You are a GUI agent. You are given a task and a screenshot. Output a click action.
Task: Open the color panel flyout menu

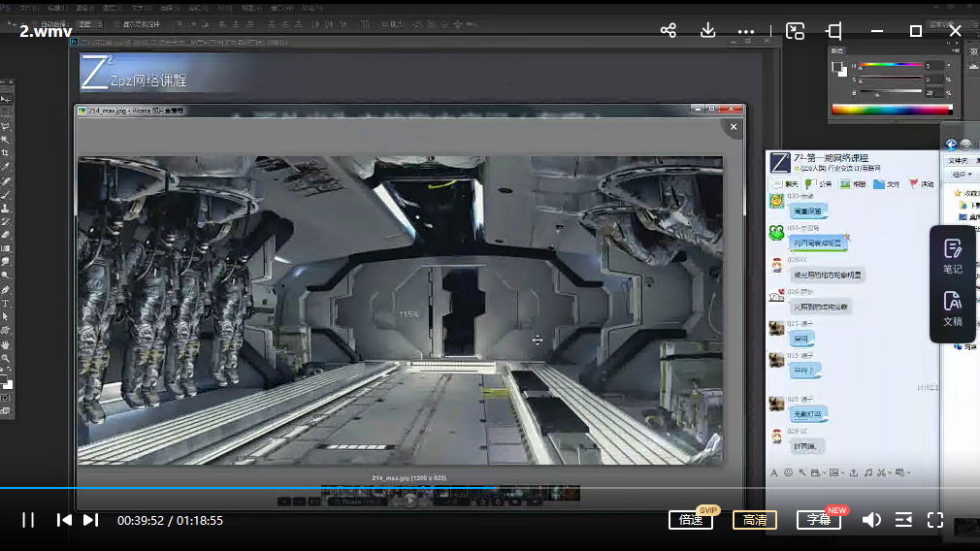(956, 50)
